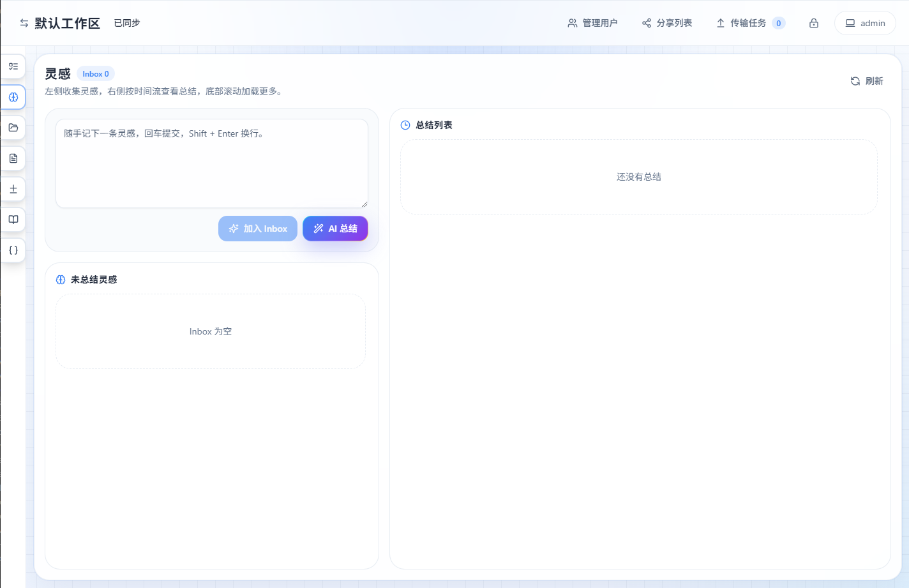This screenshot has height=588, width=909.
Task: Focus the inspiration note text area
Action: pos(212,163)
